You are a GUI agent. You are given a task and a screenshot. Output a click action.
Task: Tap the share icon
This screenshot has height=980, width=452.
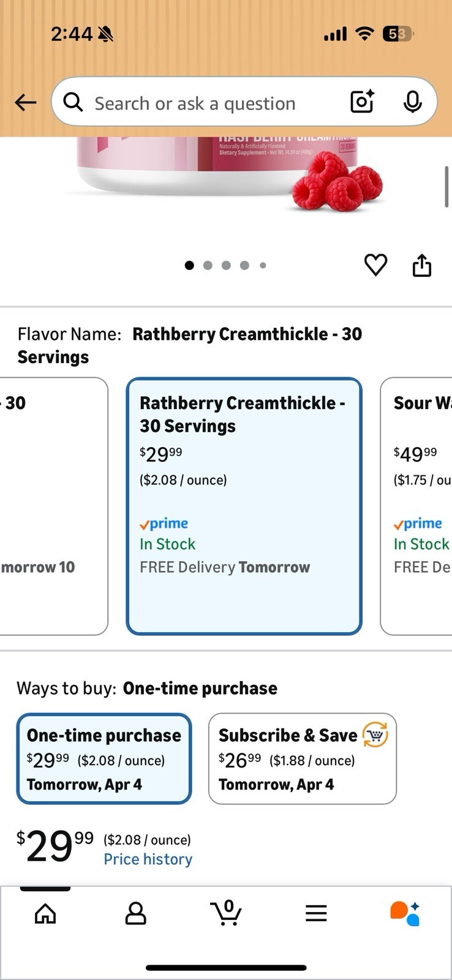(x=421, y=265)
